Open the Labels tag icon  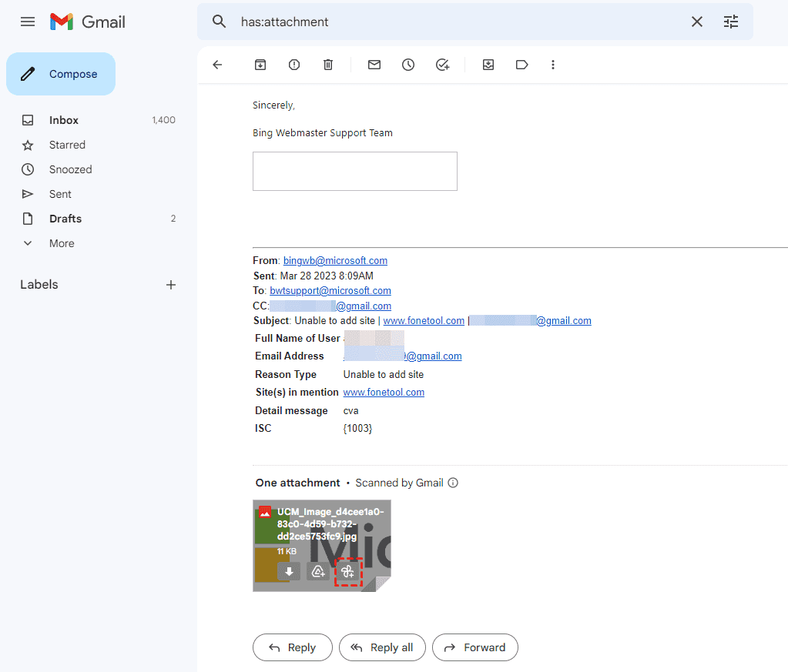click(x=521, y=65)
